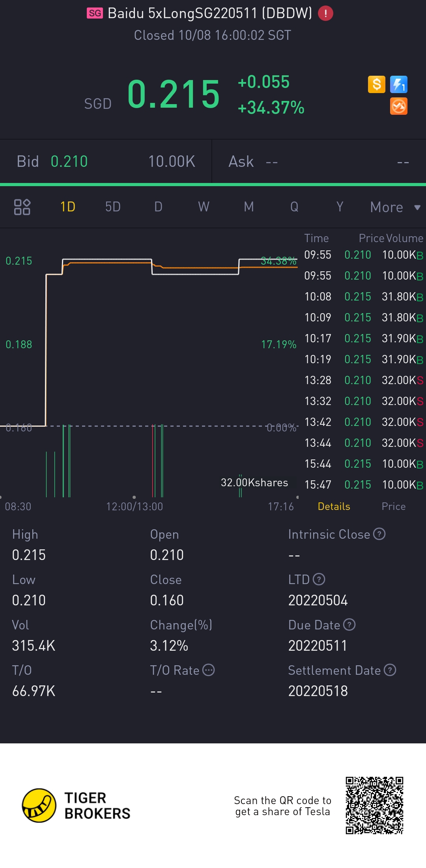Switch to the W weekly chart tab

(204, 207)
